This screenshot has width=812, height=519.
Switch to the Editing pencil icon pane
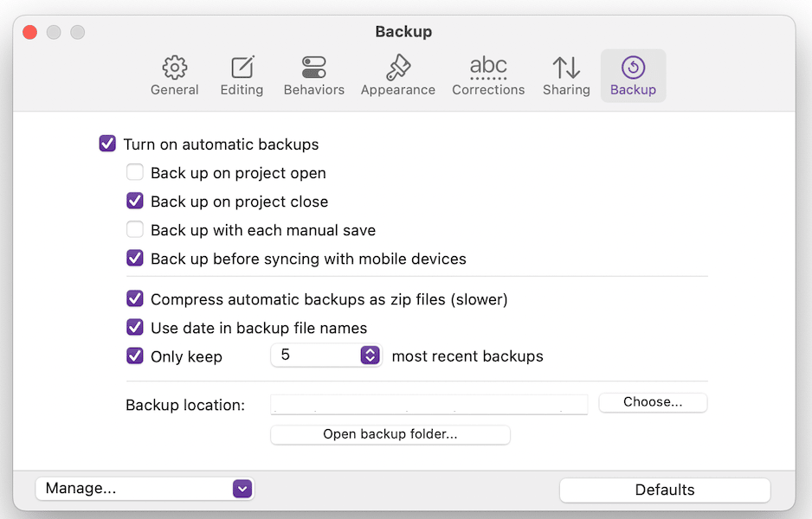tap(242, 67)
